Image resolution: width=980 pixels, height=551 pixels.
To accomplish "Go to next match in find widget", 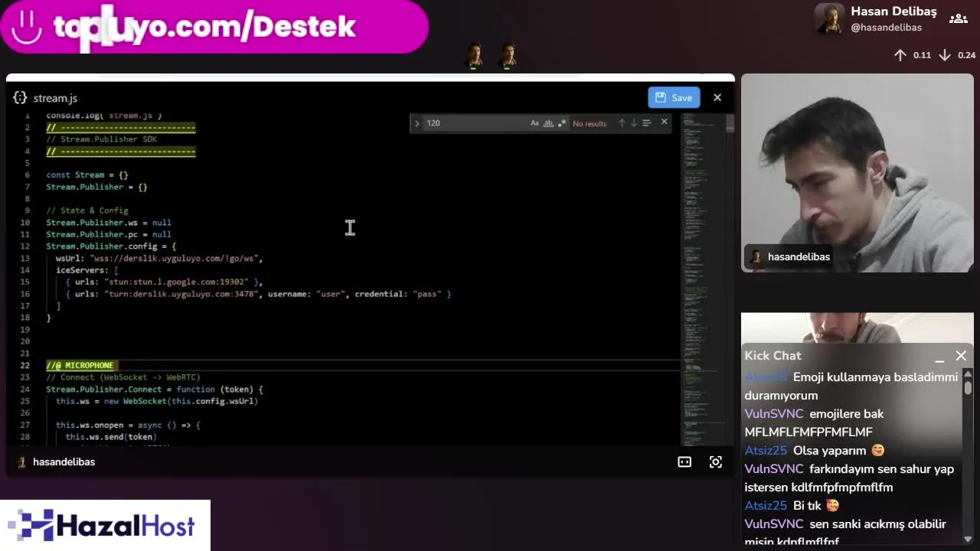I will click(x=634, y=123).
